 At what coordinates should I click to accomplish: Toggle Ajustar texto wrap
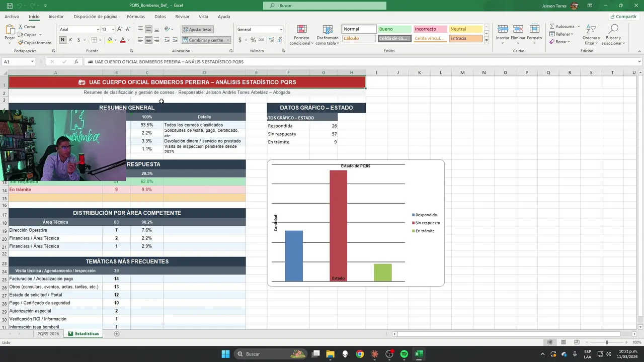tap(197, 29)
